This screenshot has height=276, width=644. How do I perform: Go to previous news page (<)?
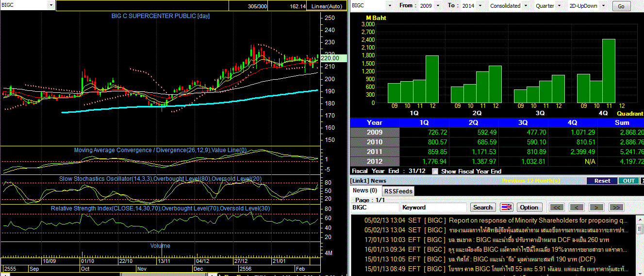[x=576, y=207]
